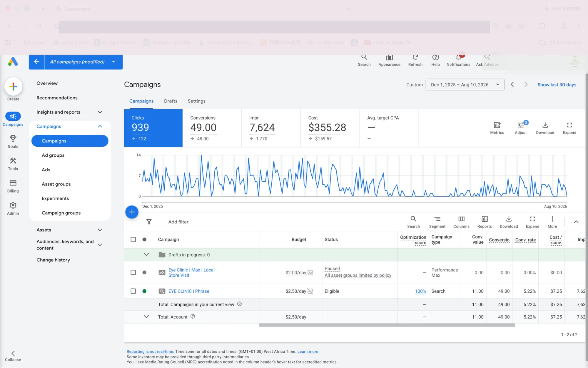Collapse the table toolbar chevron
Image resolution: width=588 pixels, height=368 pixels.
576,222
